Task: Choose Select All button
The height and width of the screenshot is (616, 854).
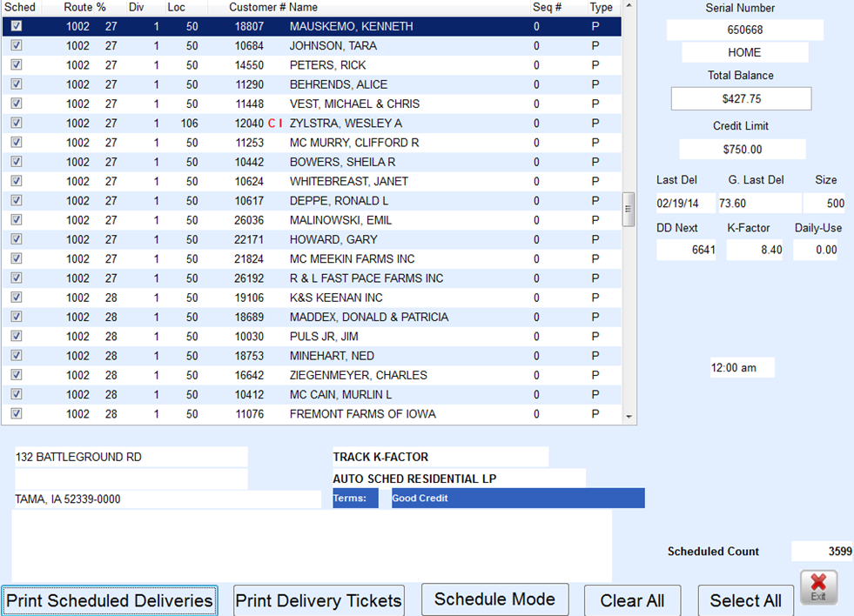Action: [745, 600]
